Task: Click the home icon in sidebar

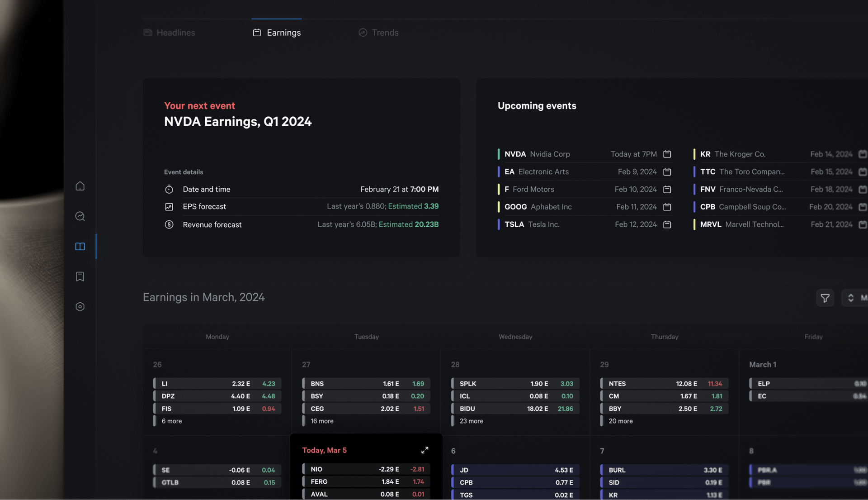Action: point(80,186)
